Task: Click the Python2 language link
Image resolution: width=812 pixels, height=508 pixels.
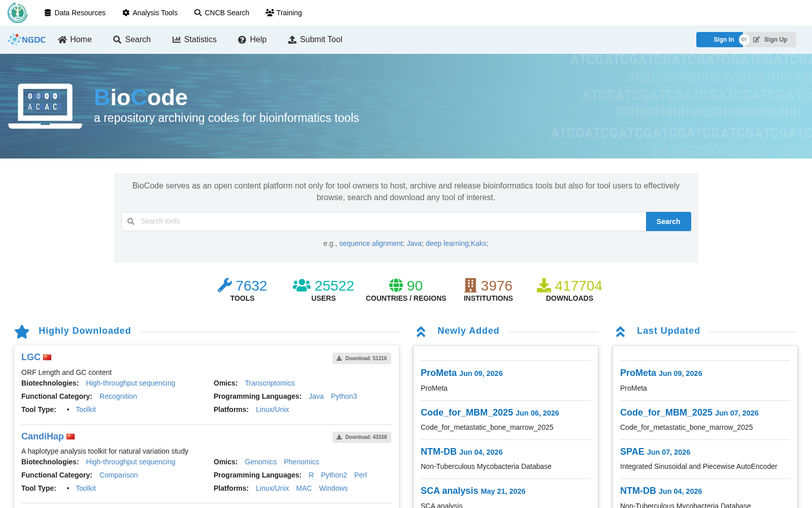Action: (x=334, y=475)
